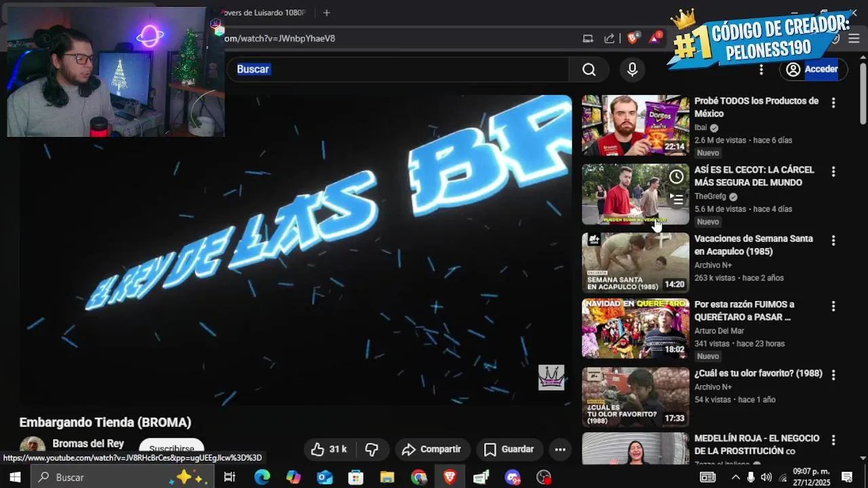Open the Brave hamburger main menu
Screen dimensions: 868x488
tap(854, 39)
